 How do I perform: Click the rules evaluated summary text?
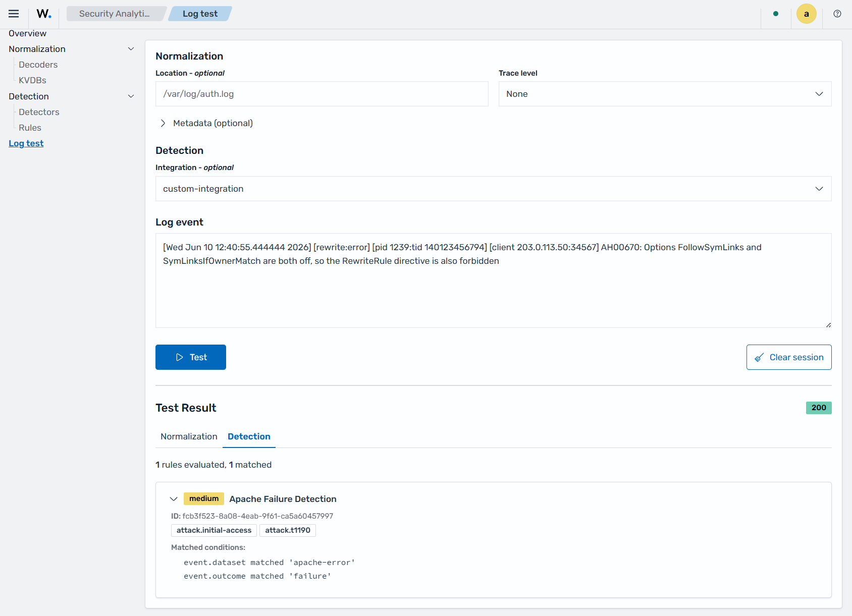click(214, 465)
